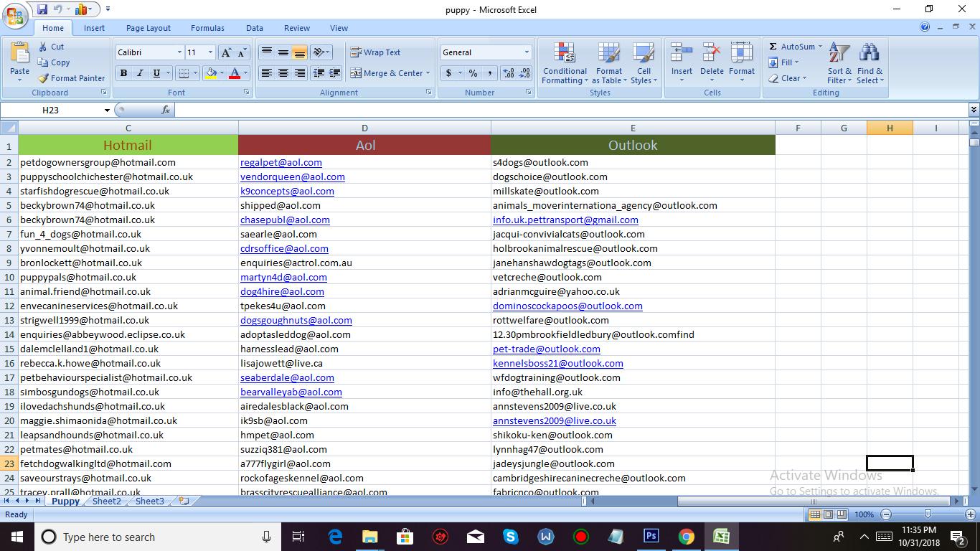The width and height of the screenshot is (980, 551).
Task: Open Conditional Formatting options
Action: (x=564, y=64)
